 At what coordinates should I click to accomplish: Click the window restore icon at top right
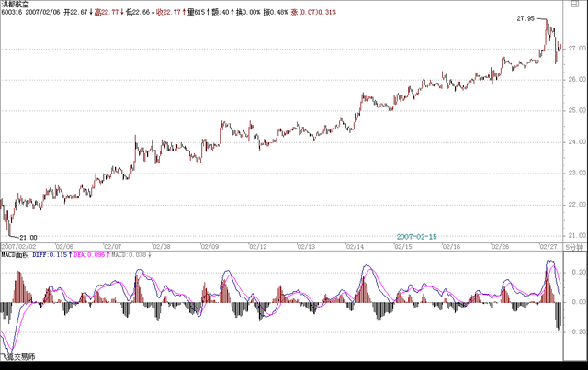click(575, 4)
